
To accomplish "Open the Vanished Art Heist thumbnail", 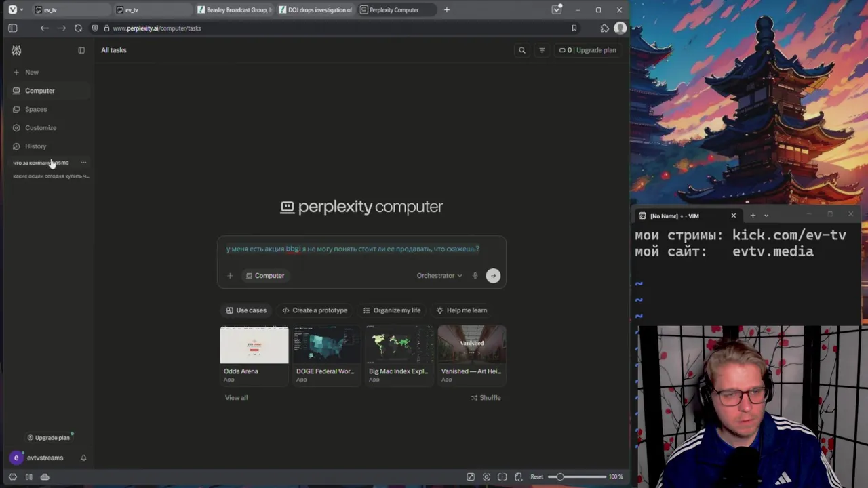I will tap(472, 346).
